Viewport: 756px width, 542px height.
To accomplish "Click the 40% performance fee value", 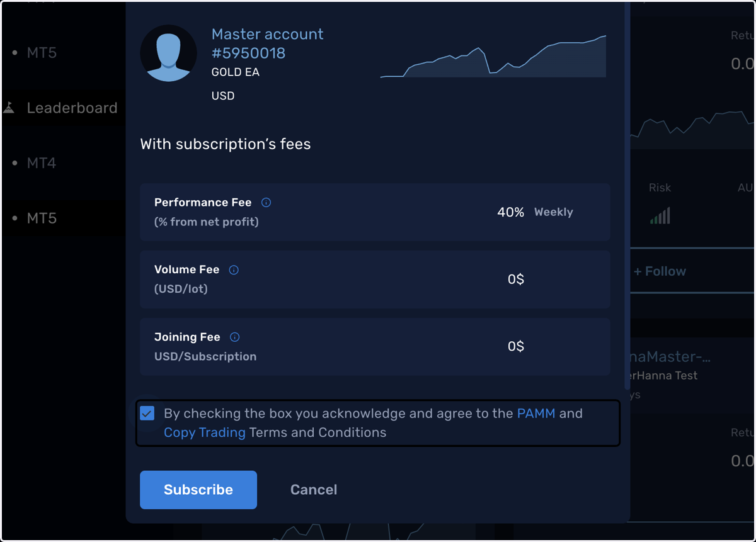I will [511, 212].
